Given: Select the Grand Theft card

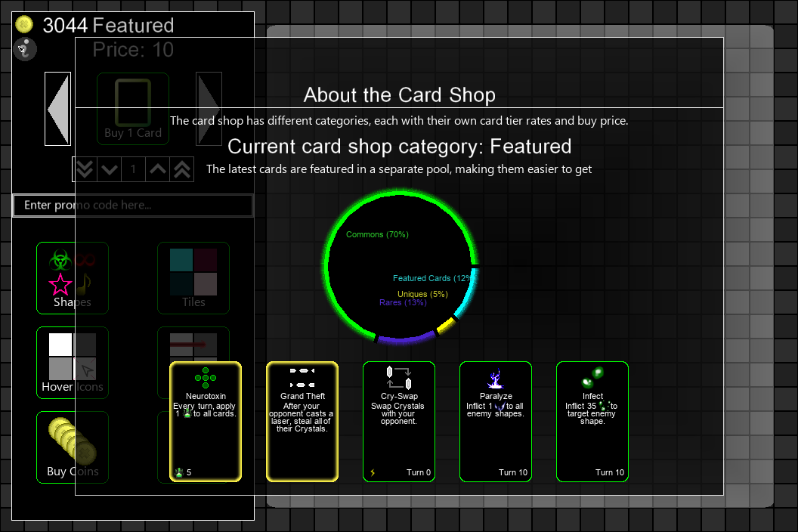Looking at the screenshot, I should point(302,422).
